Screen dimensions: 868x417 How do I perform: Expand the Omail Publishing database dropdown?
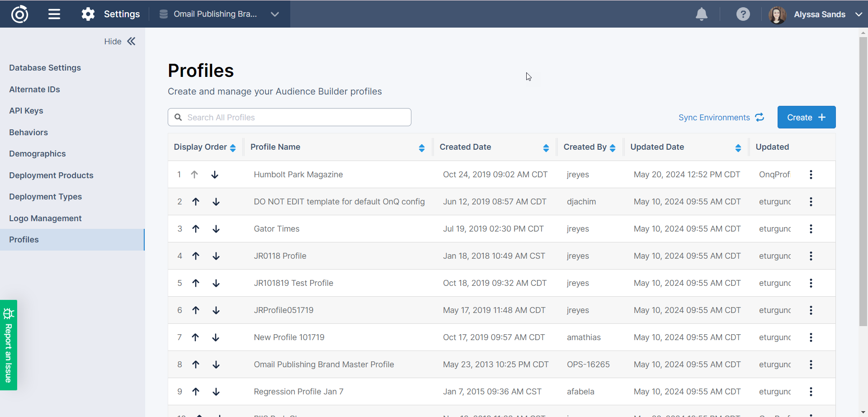(x=274, y=14)
